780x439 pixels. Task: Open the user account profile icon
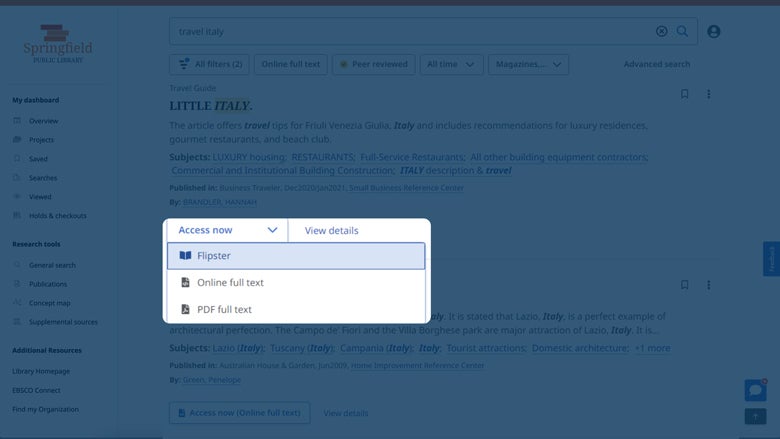click(713, 31)
